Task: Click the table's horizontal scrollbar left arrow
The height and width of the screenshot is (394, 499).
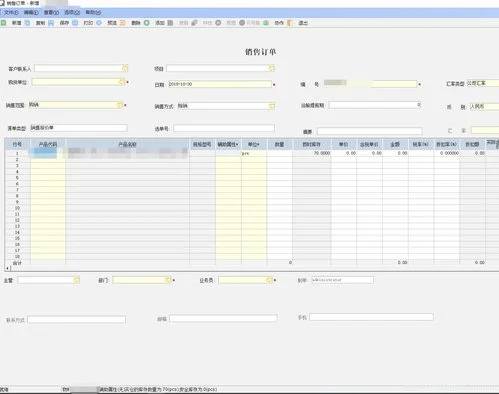Action: click(x=7, y=268)
